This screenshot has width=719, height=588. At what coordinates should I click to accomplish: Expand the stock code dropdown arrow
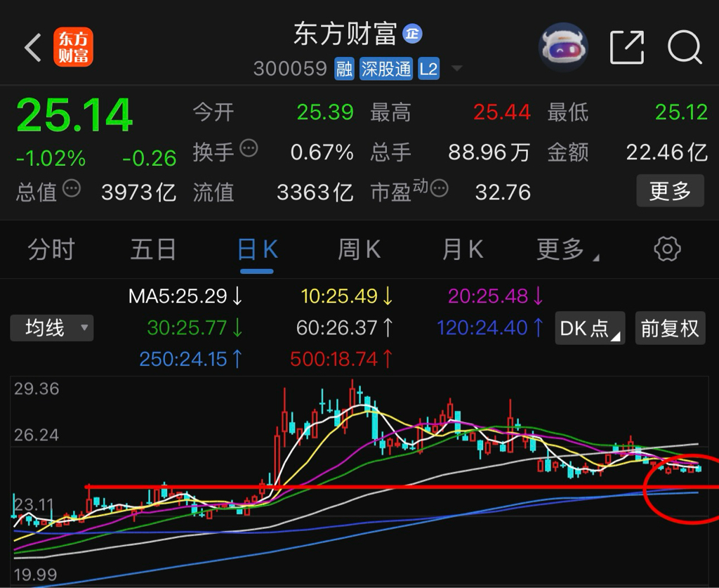(x=456, y=69)
